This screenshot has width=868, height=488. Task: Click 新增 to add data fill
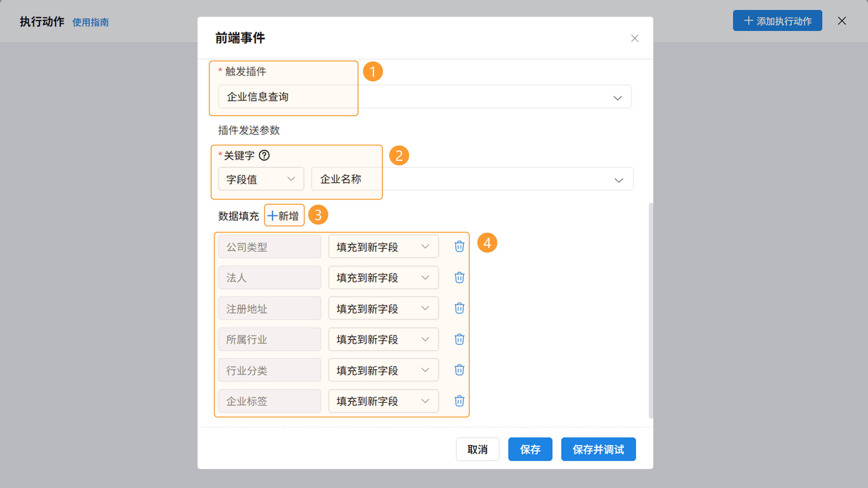(x=284, y=216)
